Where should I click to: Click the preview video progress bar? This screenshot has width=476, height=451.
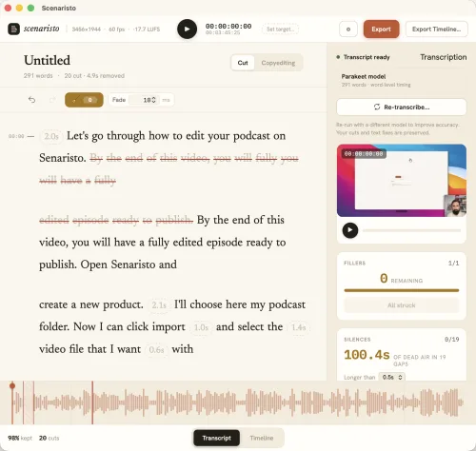(411, 230)
